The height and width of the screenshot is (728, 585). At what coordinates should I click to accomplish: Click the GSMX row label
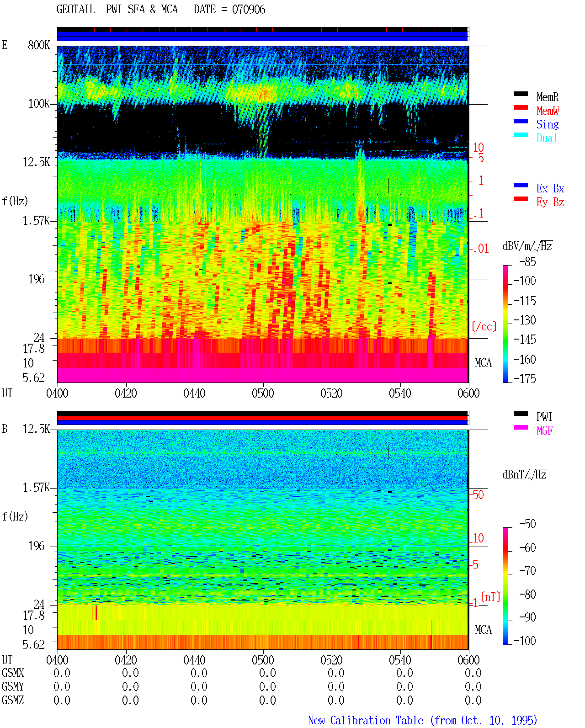13,673
